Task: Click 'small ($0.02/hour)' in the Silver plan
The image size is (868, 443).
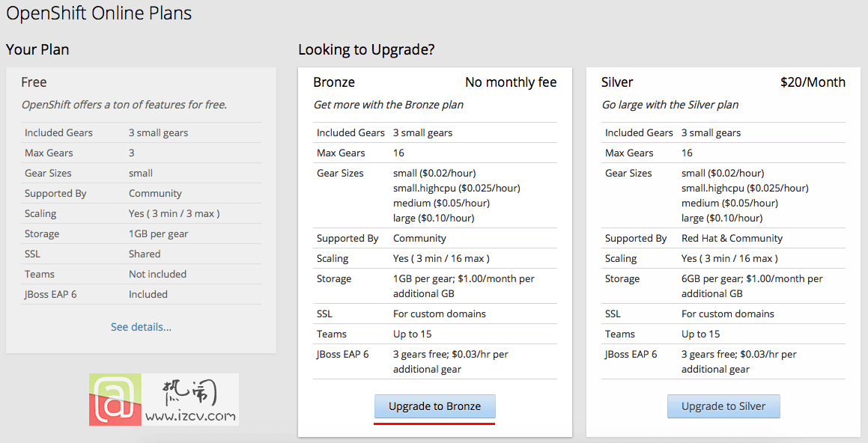Action: tap(723, 173)
